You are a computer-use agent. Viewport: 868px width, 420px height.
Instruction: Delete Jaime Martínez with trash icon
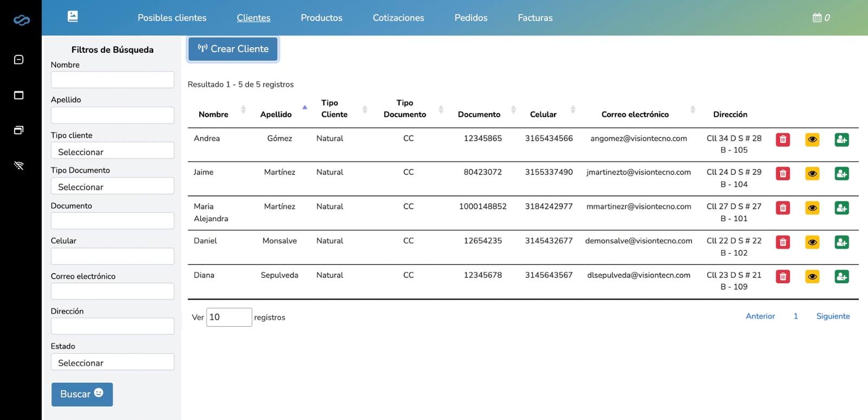783,174
